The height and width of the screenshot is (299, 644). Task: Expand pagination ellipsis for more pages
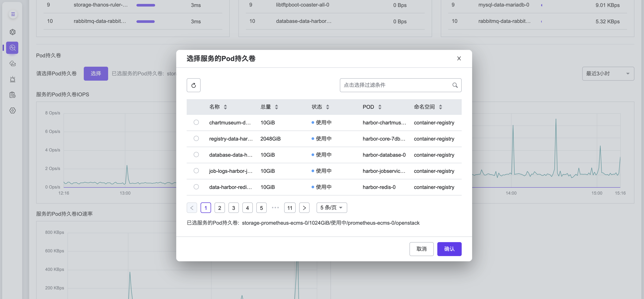(x=275, y=208)
